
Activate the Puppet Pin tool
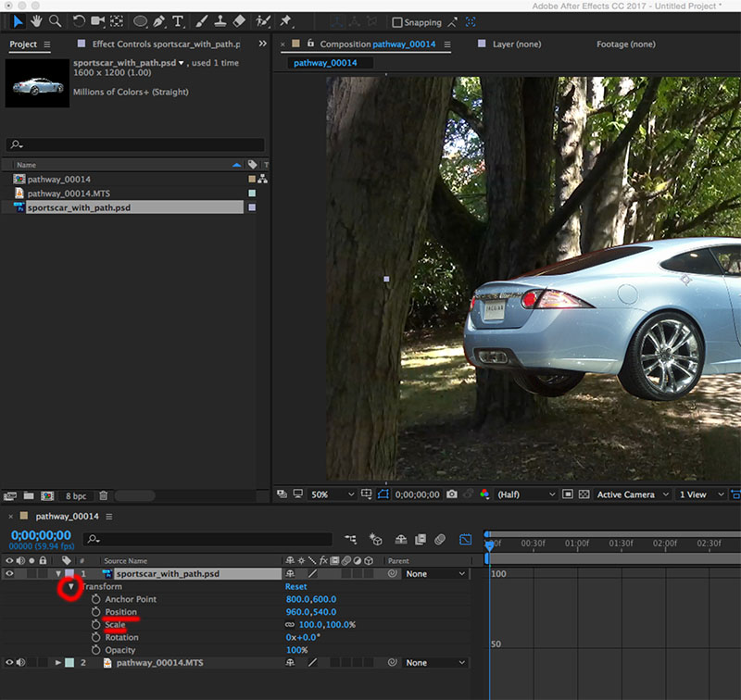click(285, 21)
